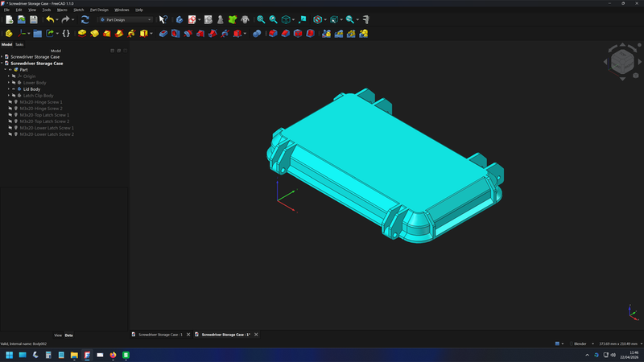Viewport: 644px width, 362px height.
Task: Click the navigation cube in viewport
Action: pyautogui.click(x=621, y=61)
